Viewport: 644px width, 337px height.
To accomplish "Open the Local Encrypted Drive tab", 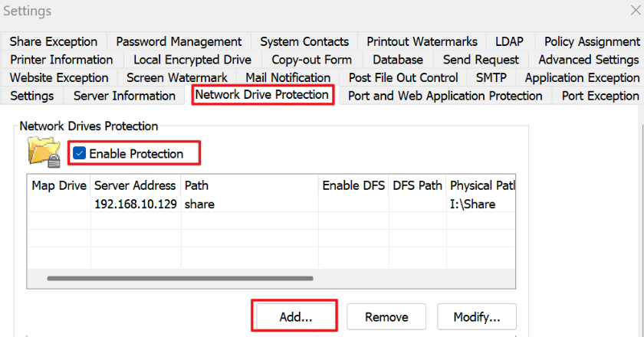I will (x=192, y=60).
